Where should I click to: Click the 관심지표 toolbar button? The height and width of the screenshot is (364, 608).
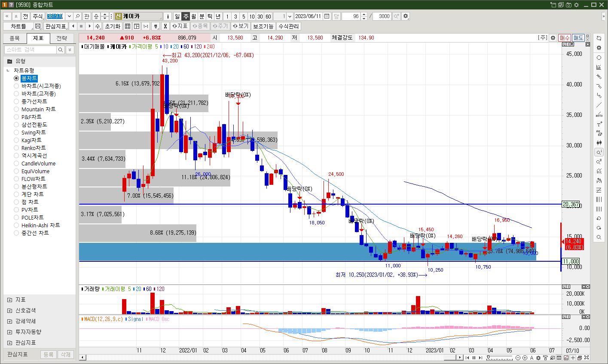click(x=55, y=26)
